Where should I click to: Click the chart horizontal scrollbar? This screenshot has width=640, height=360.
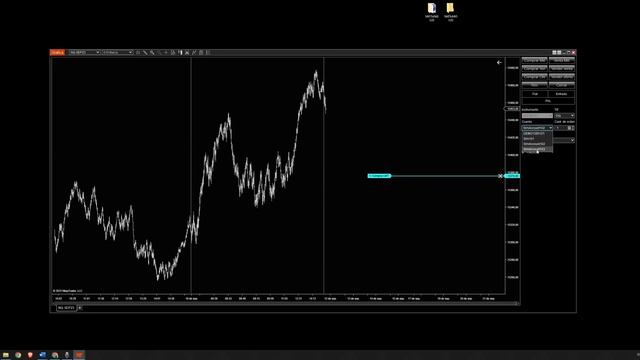pos(286,303)
